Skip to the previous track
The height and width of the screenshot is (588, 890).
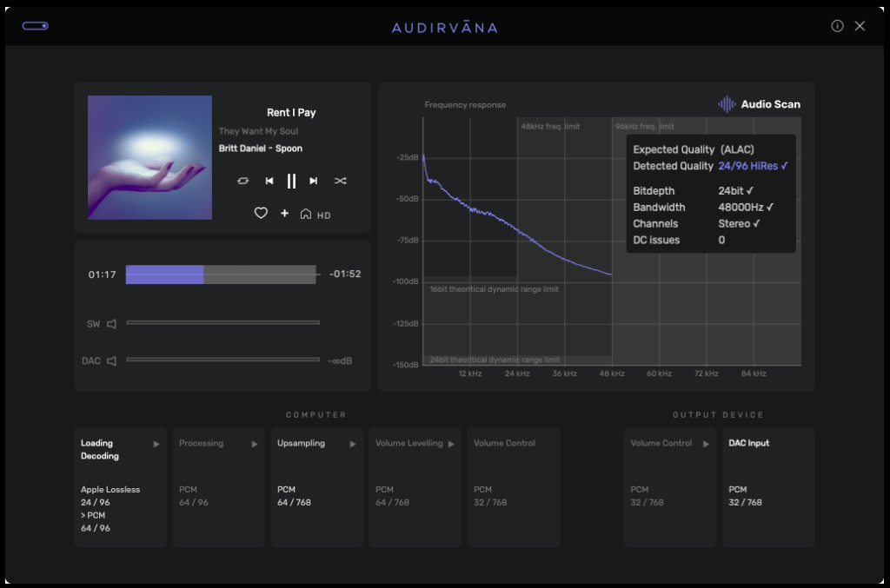[269, 181]
